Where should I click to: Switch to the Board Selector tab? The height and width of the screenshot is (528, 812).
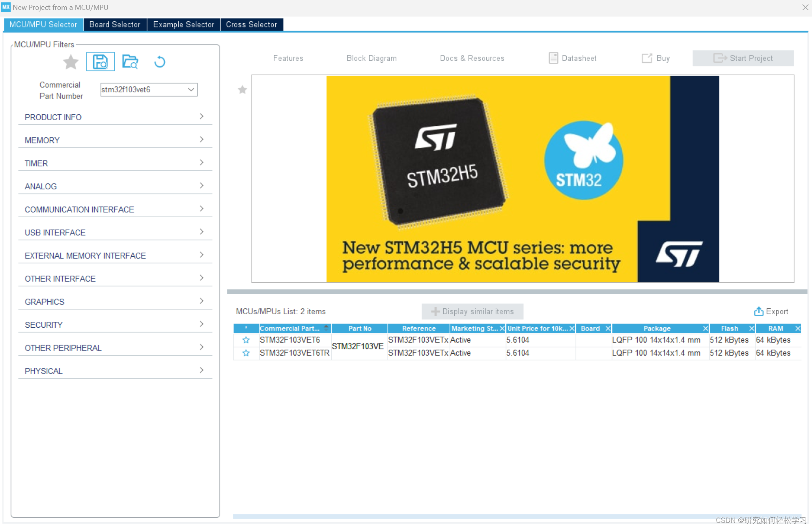click(x=115, y=24)
